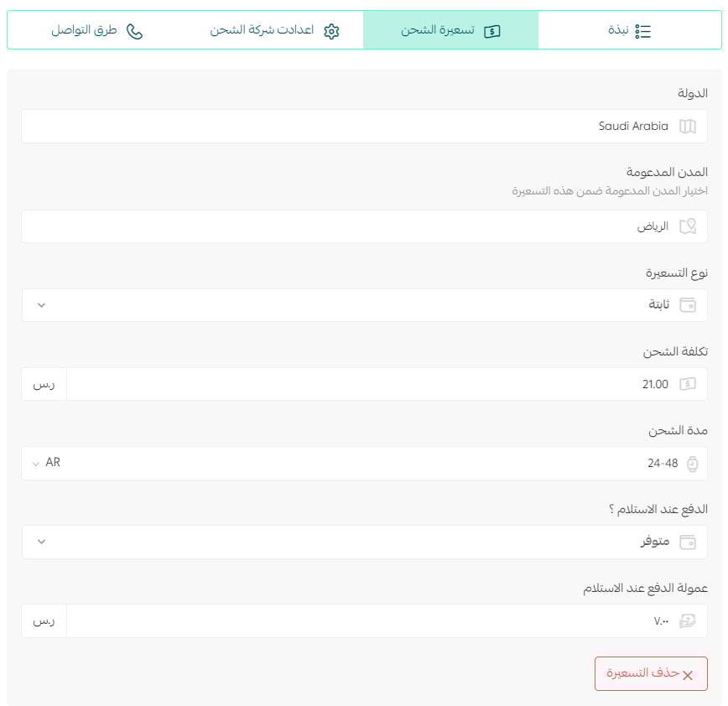728x706 pixels.
Task: Click the حذف التسعيرة delete button
Action: (x=651, y=673)
